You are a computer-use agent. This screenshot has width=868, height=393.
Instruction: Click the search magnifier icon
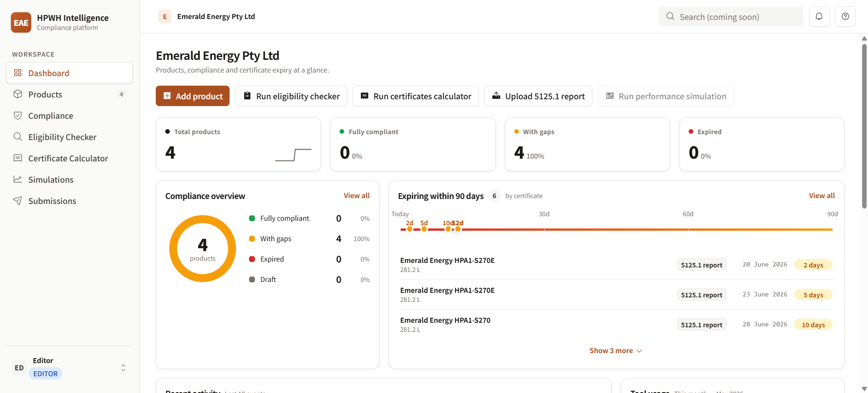(x=670, y=16)
